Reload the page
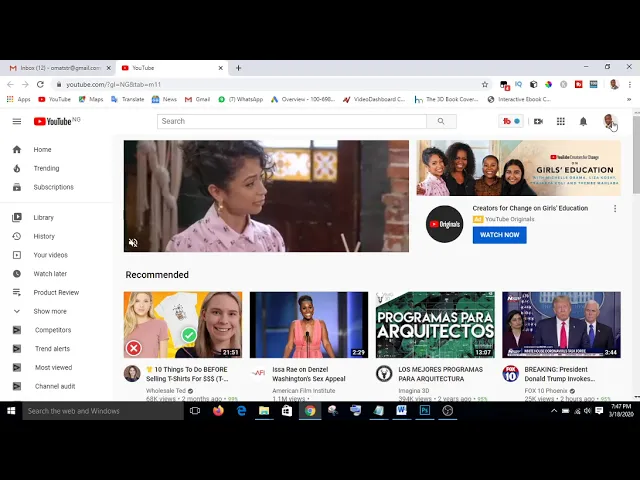This screenshot has height=480, width=640. pyautogui.click(x=40, y=84)
